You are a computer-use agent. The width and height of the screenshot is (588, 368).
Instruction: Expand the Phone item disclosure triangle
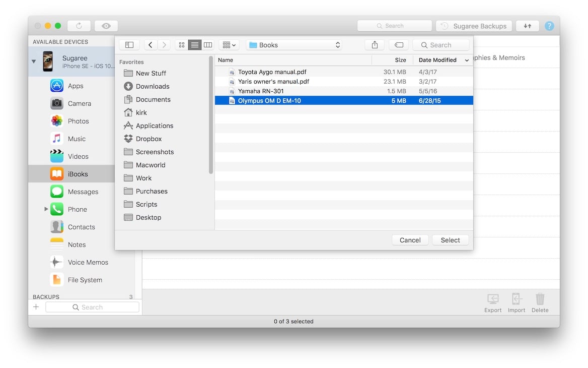pyautogui.click(x=46, y=209)
